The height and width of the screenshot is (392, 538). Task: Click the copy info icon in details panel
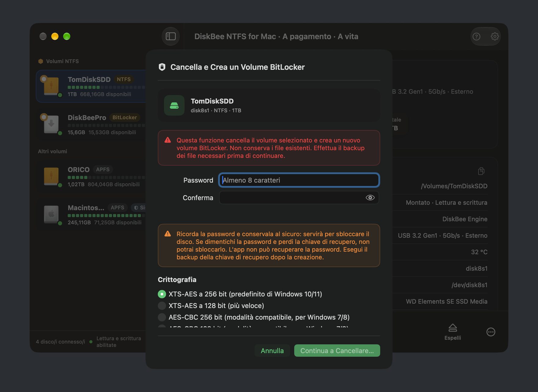click(481, 171)
